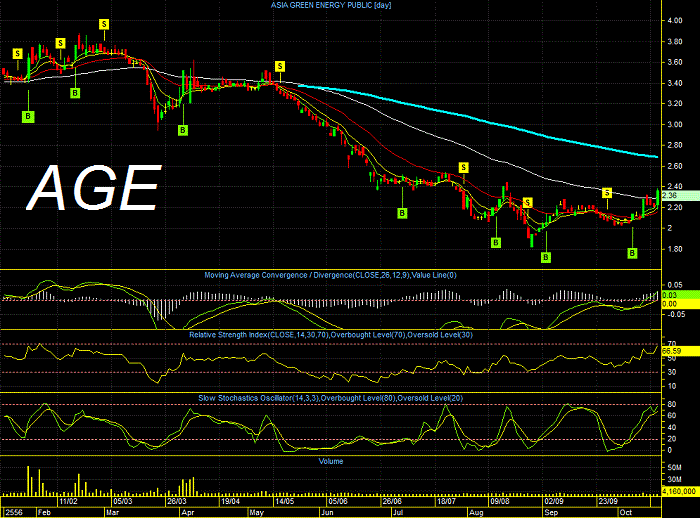Viewport: 700px width, 518px height.
Task: Click the Slow Stochastics Oscillator panel title
Action: pyautogui.click(x=330, y=398)
